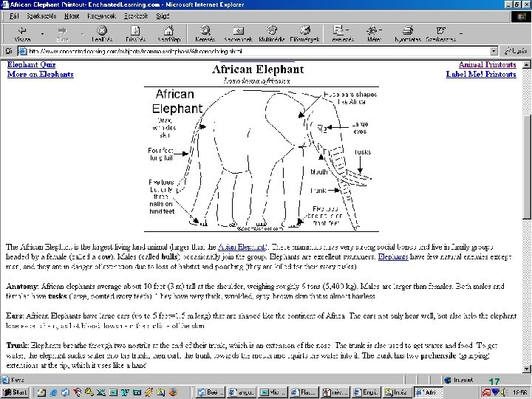Screen dimensions: 532x399
Task: Open the Fájl menu
Action: pos(14,16)
